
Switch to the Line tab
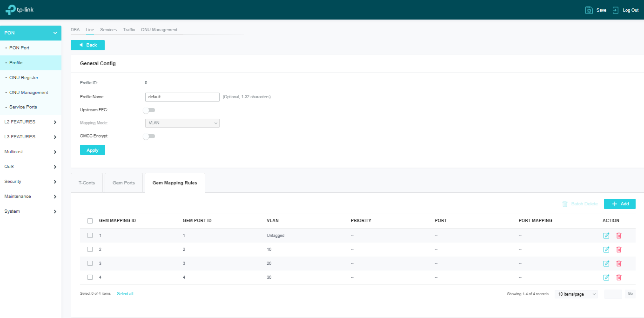pos(90,30)
